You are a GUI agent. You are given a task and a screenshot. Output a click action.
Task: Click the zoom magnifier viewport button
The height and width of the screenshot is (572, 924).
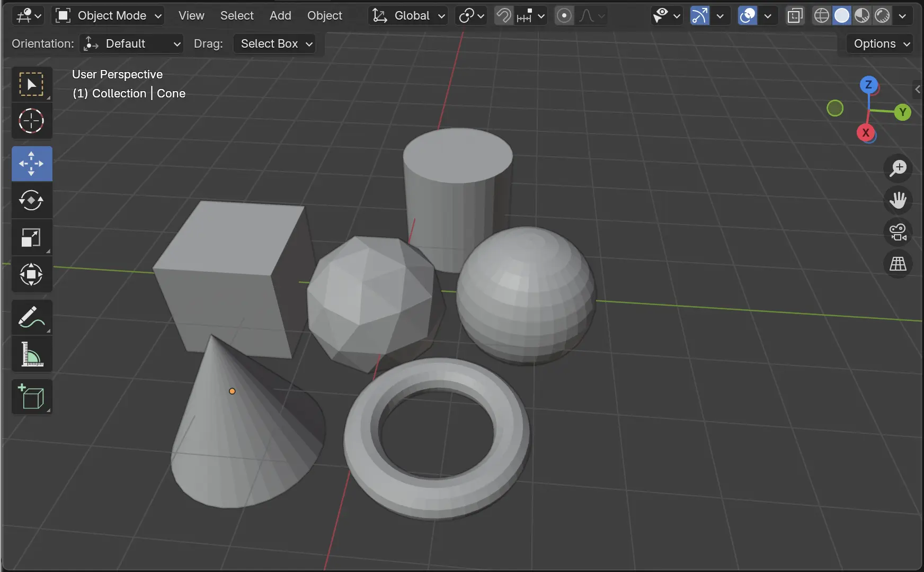898,168
